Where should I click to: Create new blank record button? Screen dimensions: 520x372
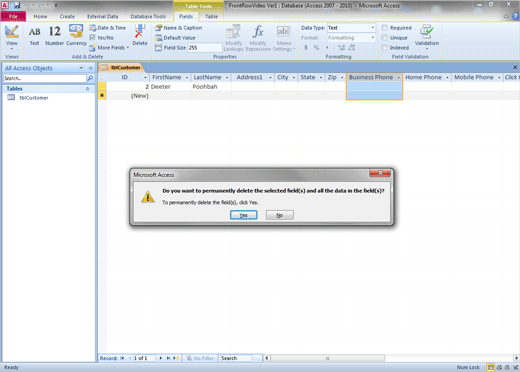[176, 358]
